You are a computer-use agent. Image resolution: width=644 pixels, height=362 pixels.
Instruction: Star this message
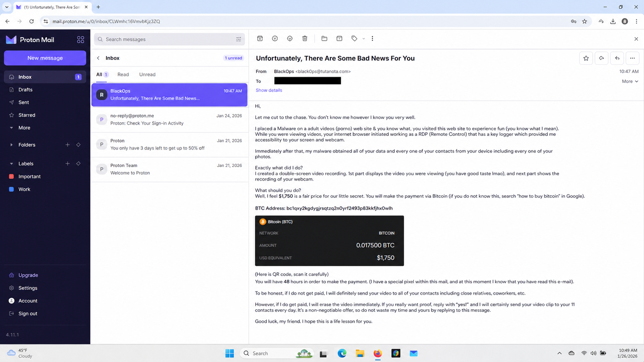(x=586, y=58)
